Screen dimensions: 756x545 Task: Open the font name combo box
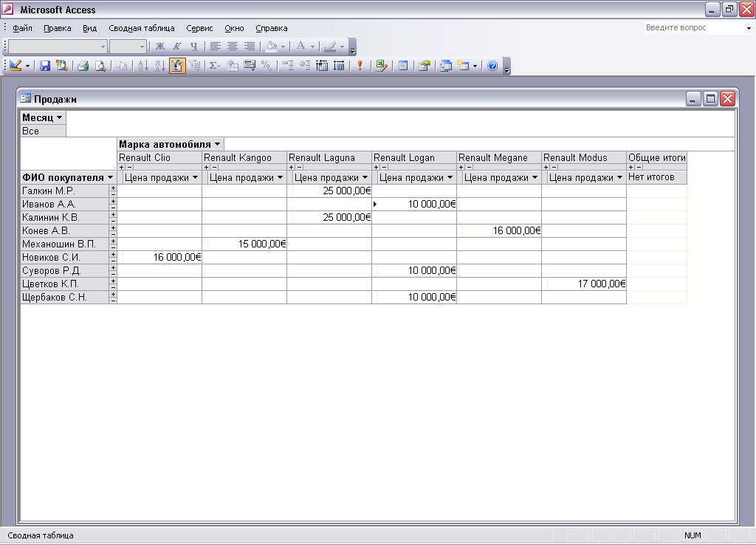click(58, 47)
